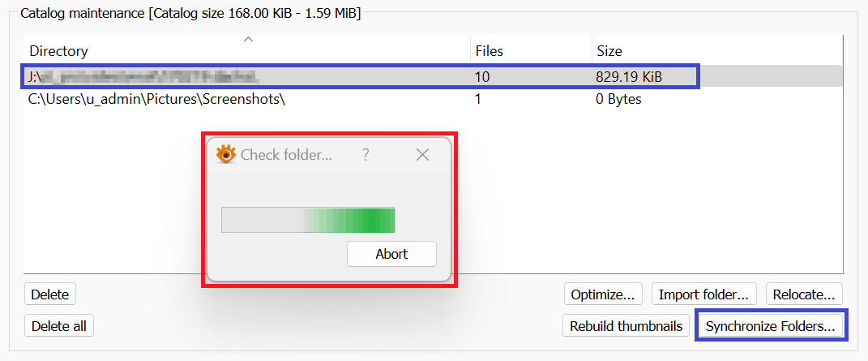Click the Size column header

[609, 51]
